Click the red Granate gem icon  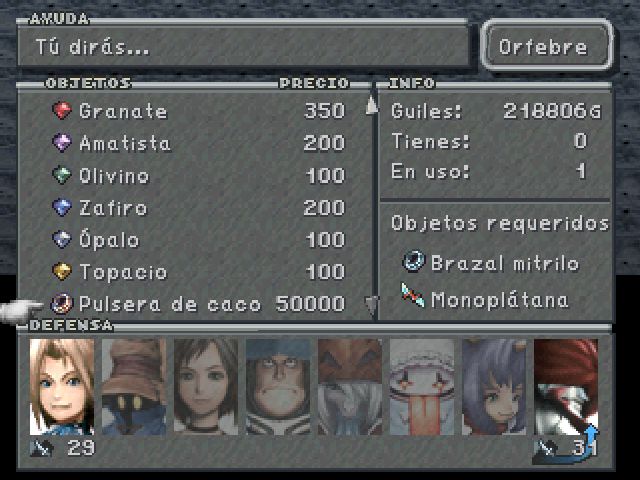62,110
